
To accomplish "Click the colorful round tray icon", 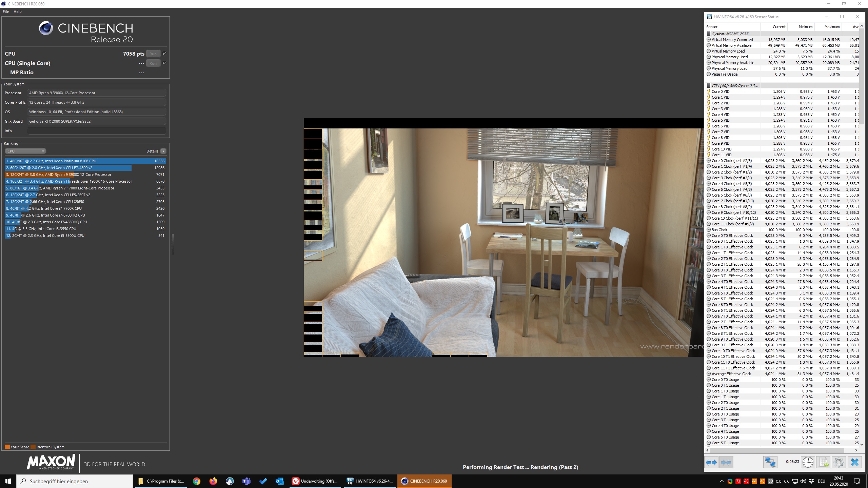I will coord(730,481).
